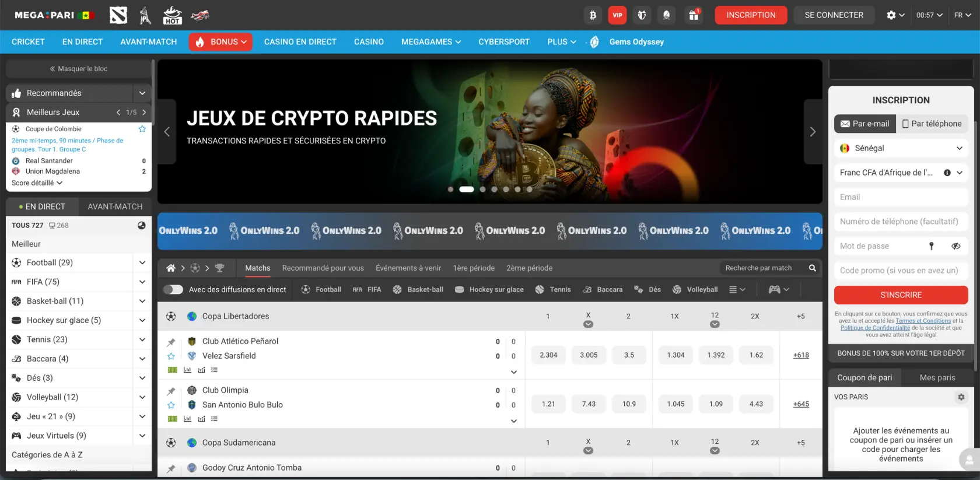
Task: Bet on odds 2.304 for Peñarol
Action: (548, 355)
